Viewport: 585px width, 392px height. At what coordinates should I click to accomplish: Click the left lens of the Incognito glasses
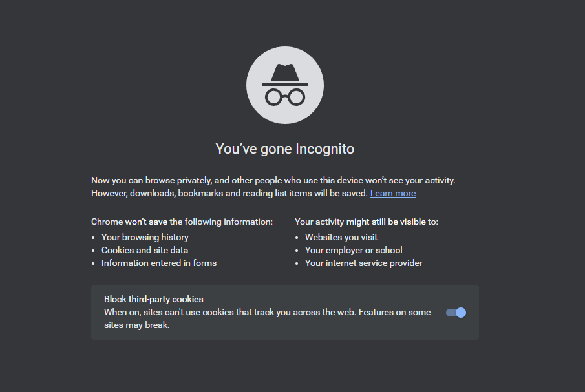[273, 97]
